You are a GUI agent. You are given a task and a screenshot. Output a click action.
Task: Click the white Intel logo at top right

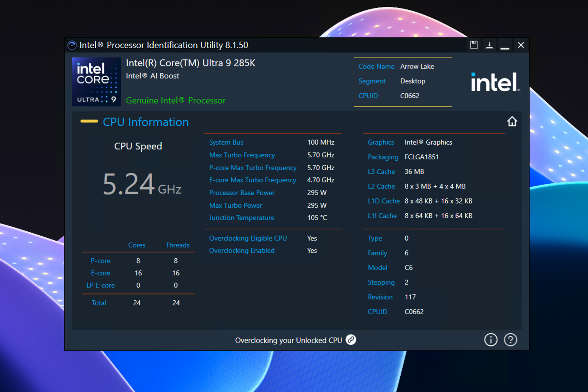click(495, 82)
